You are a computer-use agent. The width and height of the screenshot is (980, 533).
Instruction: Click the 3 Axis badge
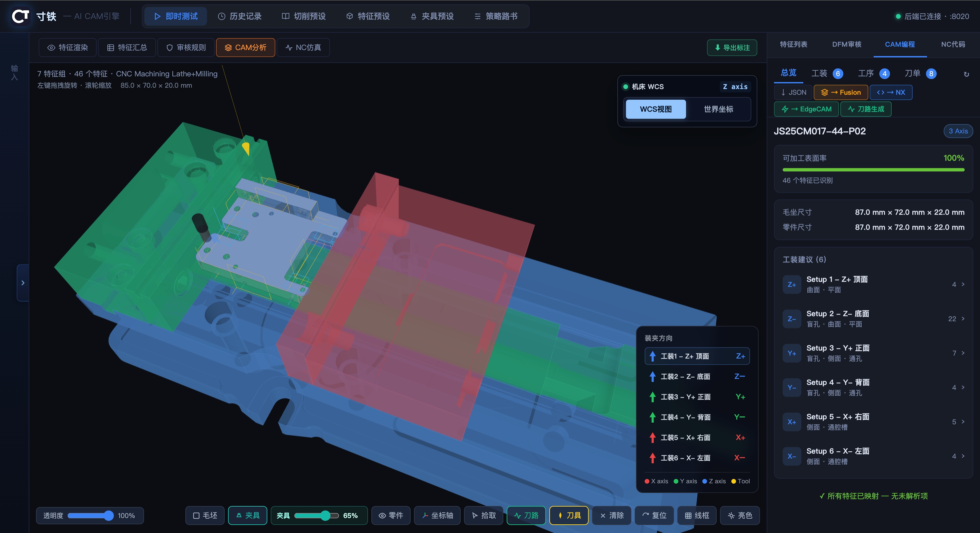tap(958, 131)
